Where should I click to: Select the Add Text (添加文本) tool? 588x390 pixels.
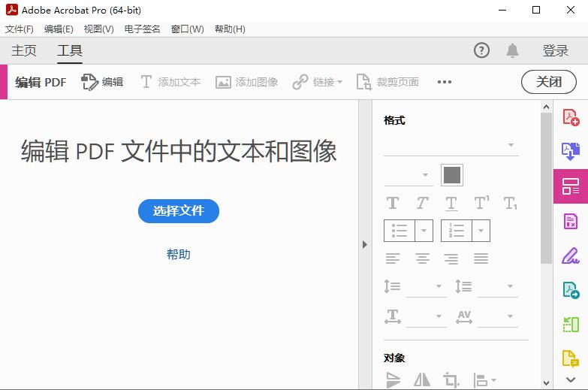pos(170,82)
